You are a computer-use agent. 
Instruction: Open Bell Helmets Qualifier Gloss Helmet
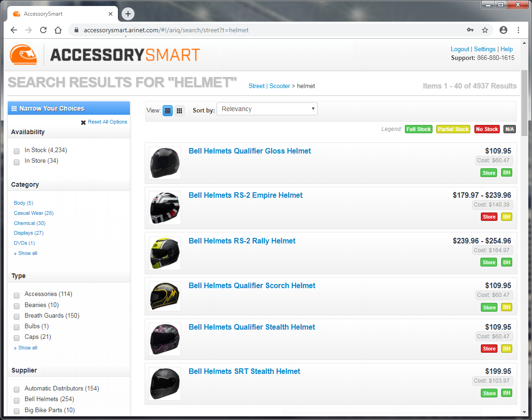(250, 151)
